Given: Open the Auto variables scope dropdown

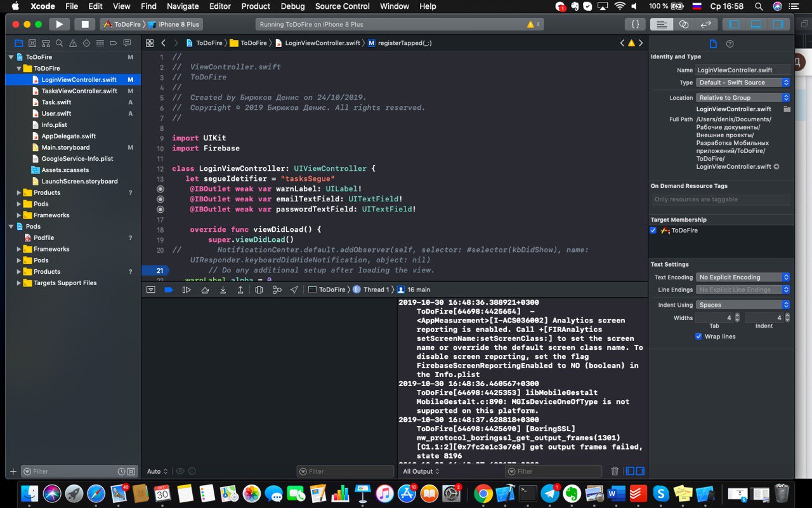Looking at the screenshot, I should tap(157, 471).
